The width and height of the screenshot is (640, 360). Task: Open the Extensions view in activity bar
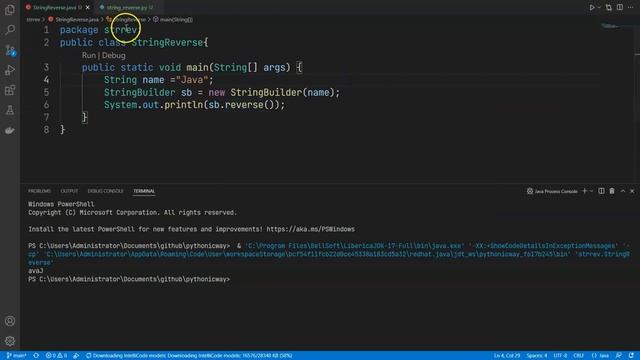pos(10,90)
